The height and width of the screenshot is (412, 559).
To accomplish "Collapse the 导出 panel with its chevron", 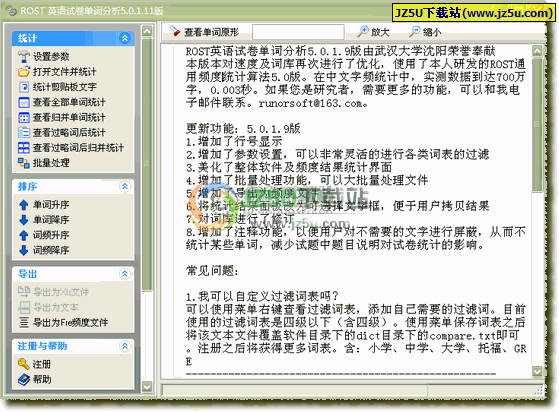I will (125, 274).
